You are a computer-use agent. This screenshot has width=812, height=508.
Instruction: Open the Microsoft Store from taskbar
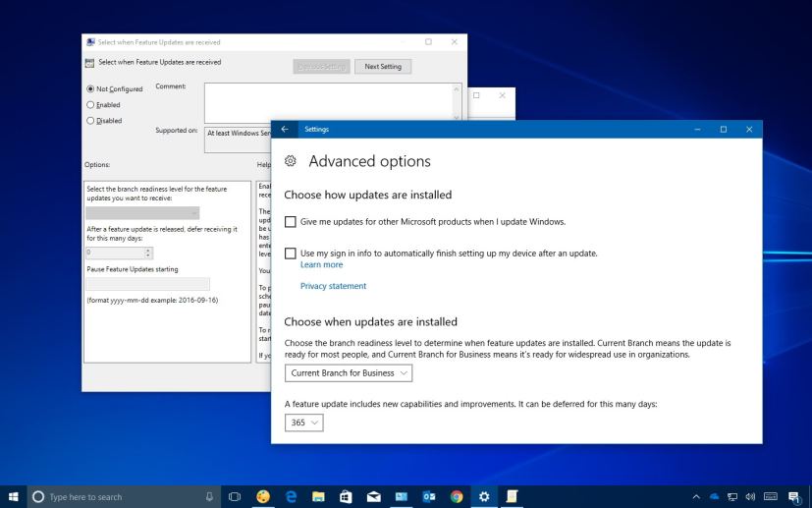(x=346, y=496)
